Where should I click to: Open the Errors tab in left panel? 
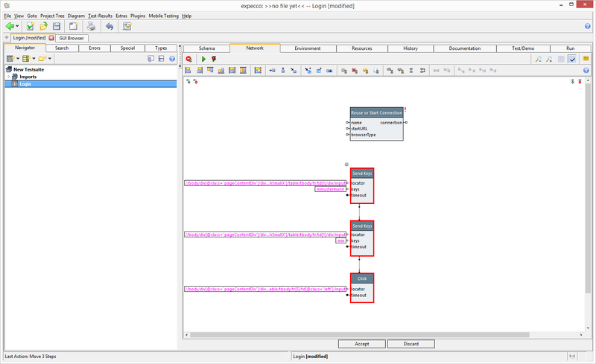(94, 48)
